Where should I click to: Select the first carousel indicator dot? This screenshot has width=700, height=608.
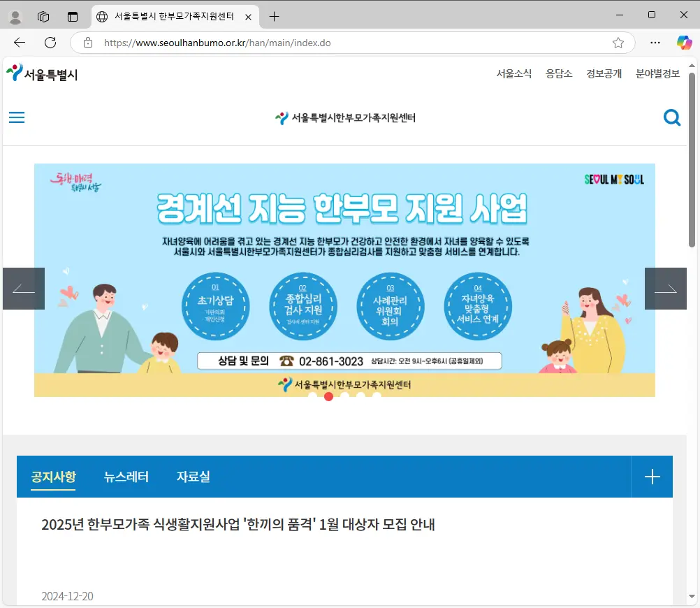pyautogui.click(x=312, y=396)
